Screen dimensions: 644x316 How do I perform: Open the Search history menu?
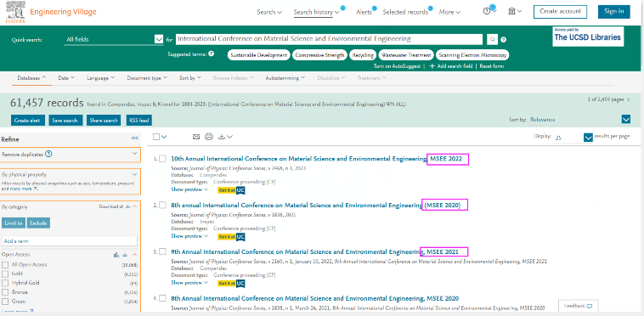click(x=316, y=12)
